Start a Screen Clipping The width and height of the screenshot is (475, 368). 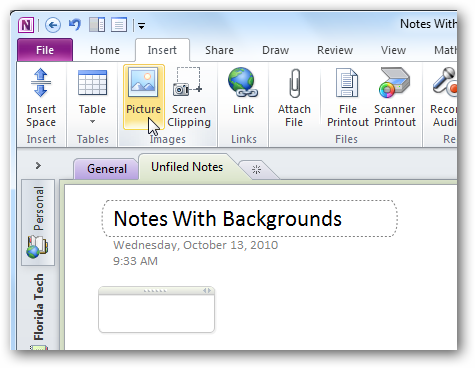(189, 98)
